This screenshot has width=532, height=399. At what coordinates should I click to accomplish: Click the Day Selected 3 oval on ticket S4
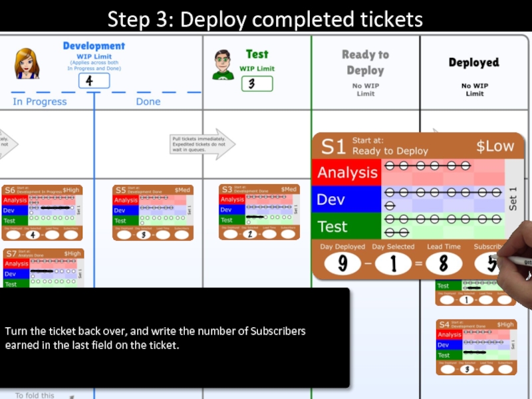click(x=467, y=369)
